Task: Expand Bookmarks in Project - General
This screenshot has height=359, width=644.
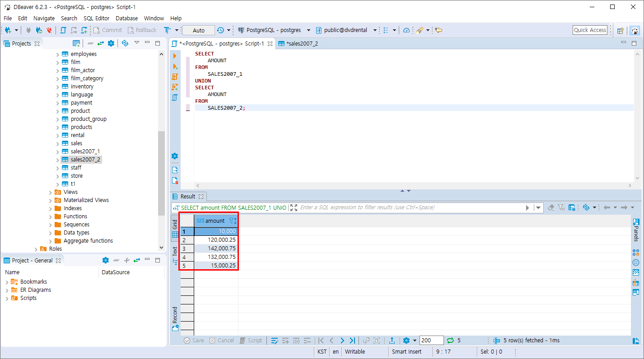Action: (x=7, y=282)
